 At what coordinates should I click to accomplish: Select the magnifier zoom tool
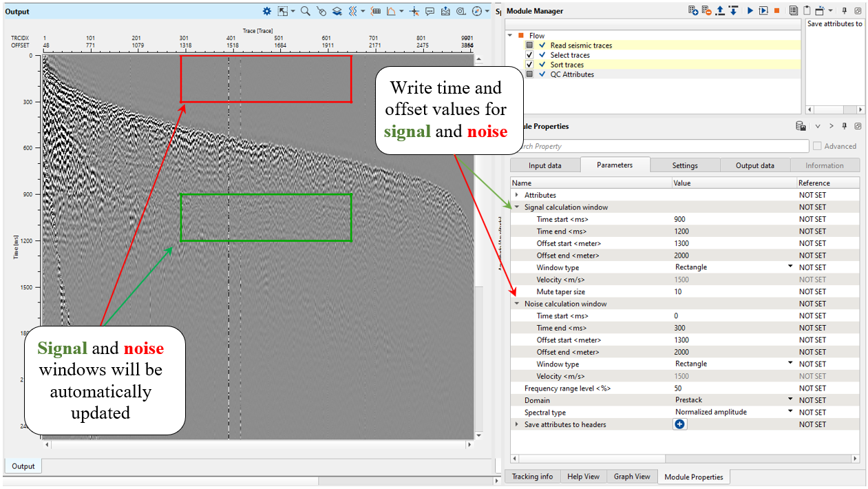point(305,11)
